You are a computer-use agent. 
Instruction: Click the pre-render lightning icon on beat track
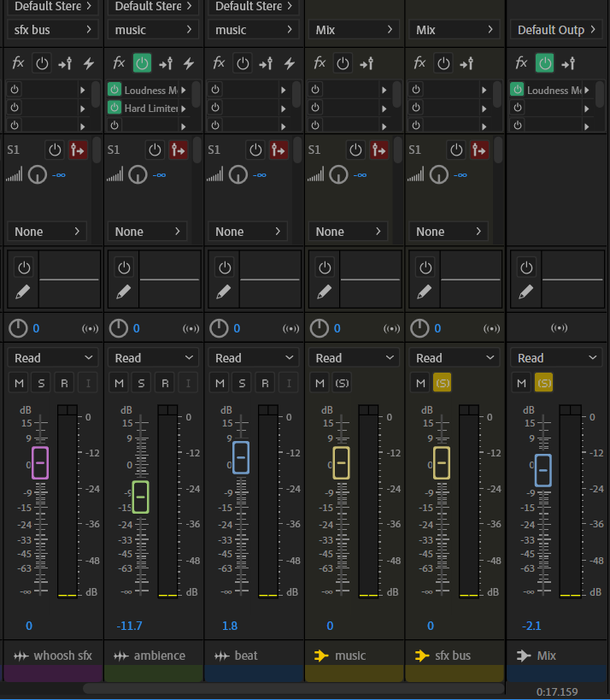(289, 63)
